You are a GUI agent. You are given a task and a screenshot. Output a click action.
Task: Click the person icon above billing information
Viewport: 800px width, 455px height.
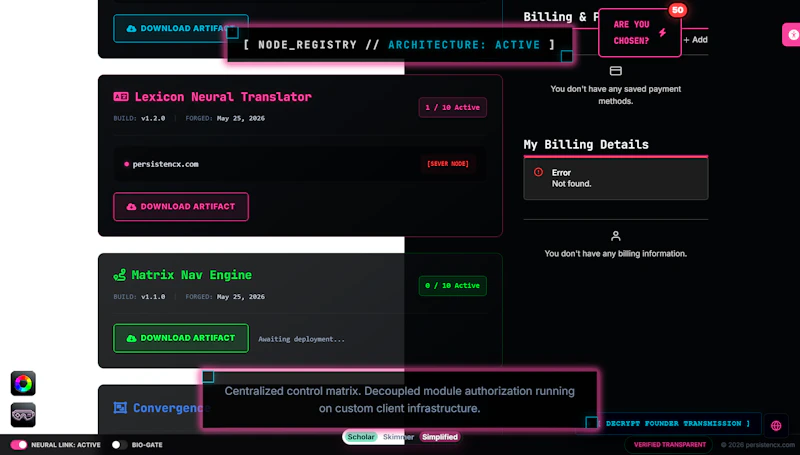click(x=615, y=236)
